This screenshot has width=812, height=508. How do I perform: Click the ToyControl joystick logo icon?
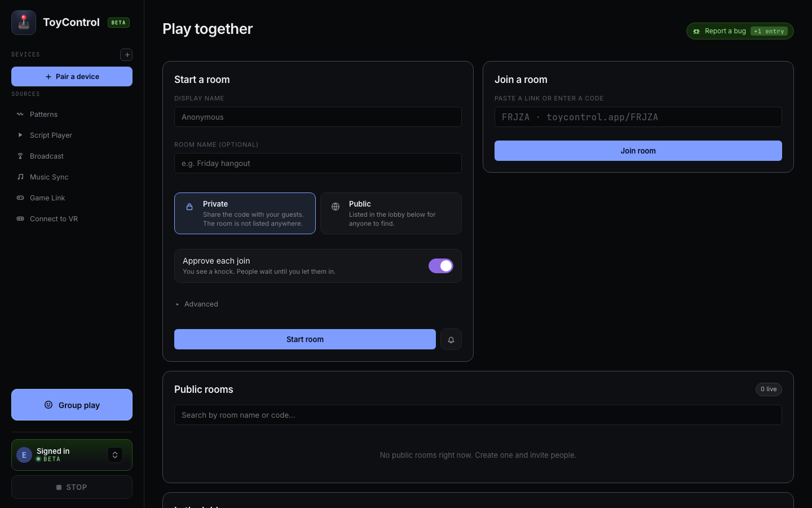tap(24, 23)
